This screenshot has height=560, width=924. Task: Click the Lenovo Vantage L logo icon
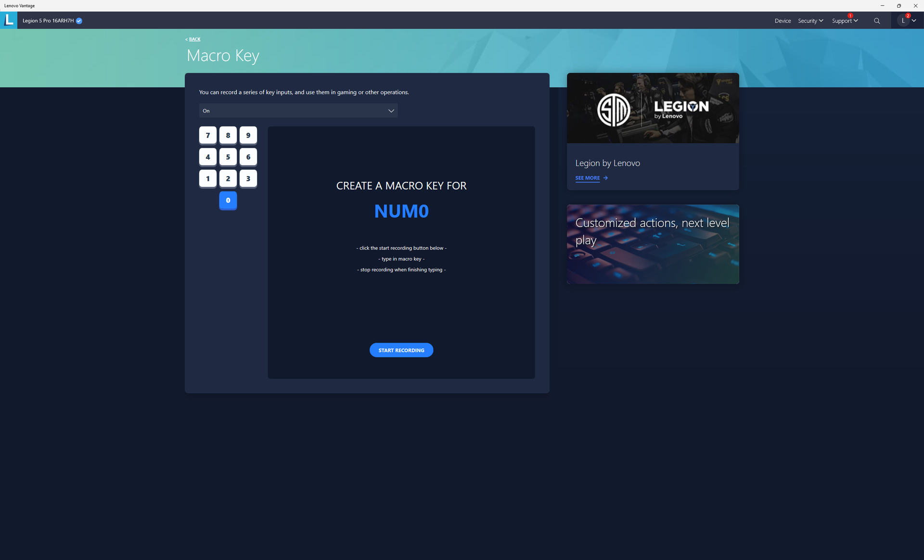click(x=9, y=20)
